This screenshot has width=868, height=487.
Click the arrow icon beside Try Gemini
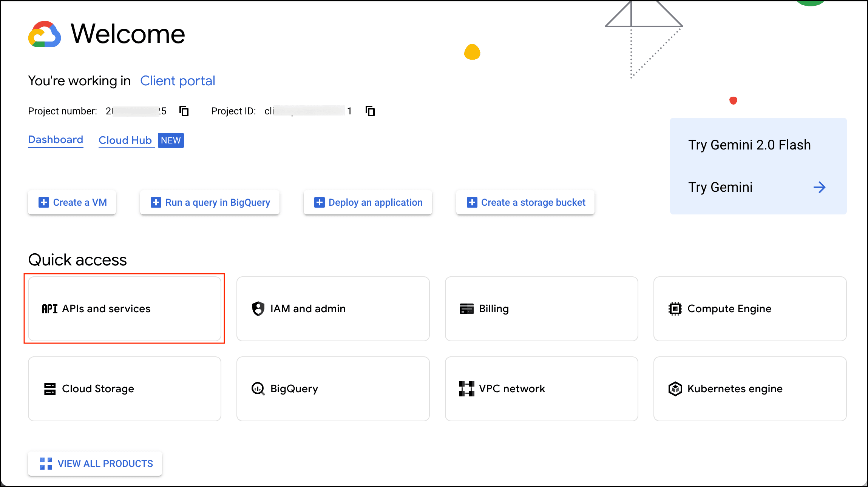pyautogui.click(x=819, y=187)
